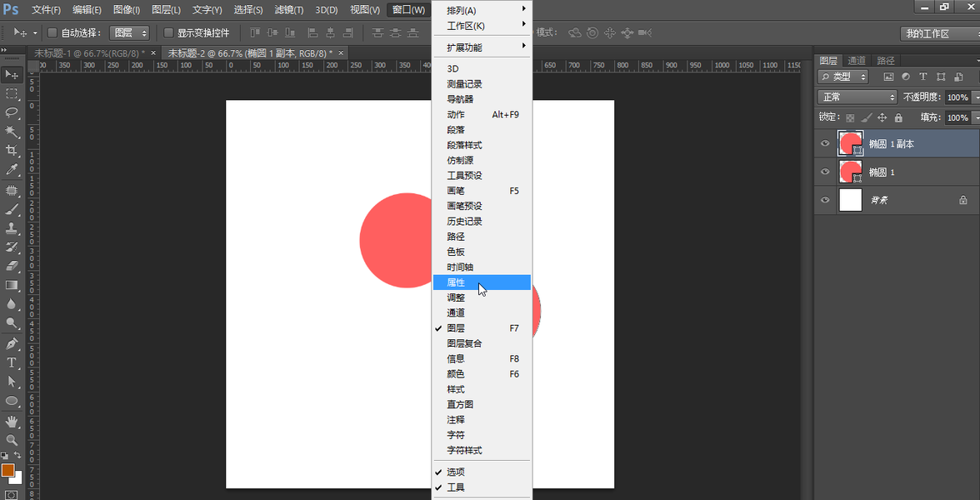Select the Dodge tool

(12, 322)
